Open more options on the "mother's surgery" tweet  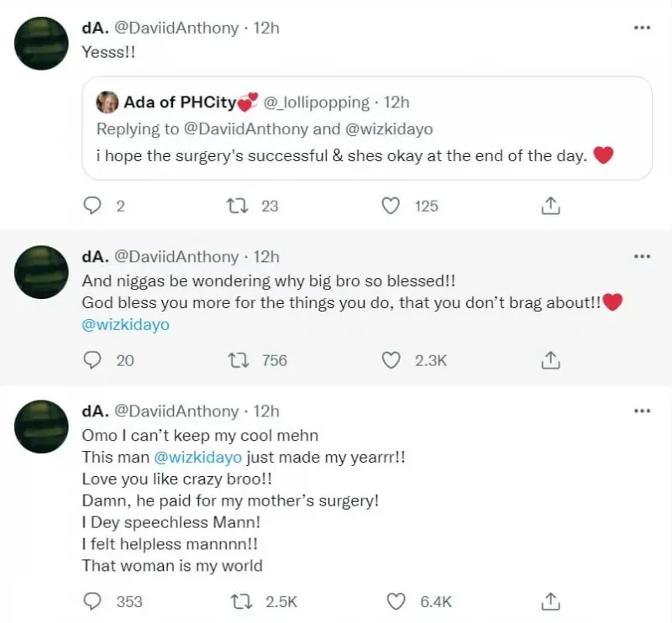coord(642,411)
